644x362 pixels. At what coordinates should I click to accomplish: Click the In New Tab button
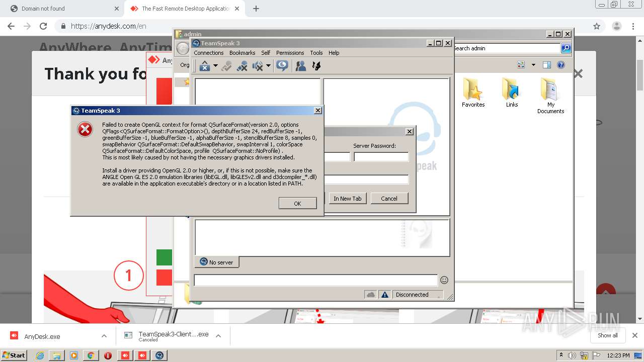pyautogui.click(x=347, y=199)
